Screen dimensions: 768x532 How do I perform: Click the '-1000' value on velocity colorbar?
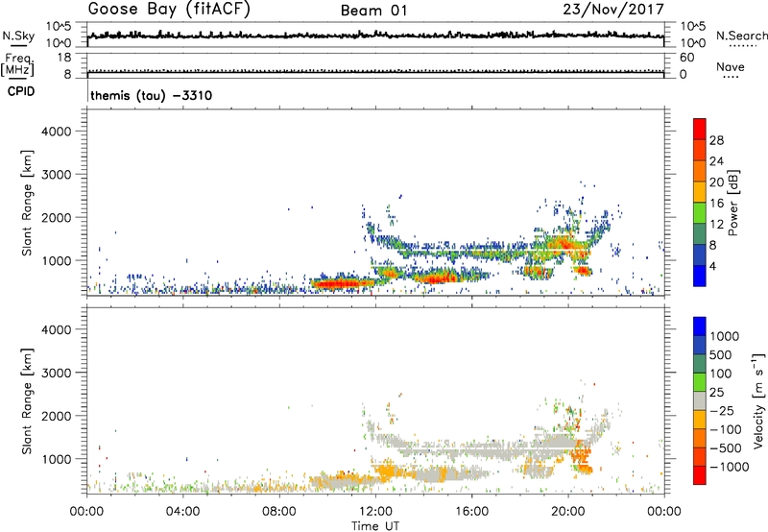coord(730,467)
